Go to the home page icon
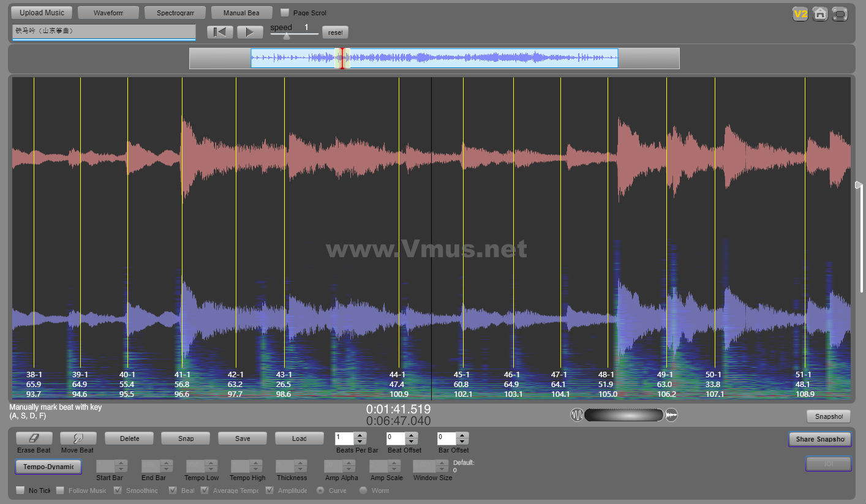The image size is (866, 504). point(820,14)
